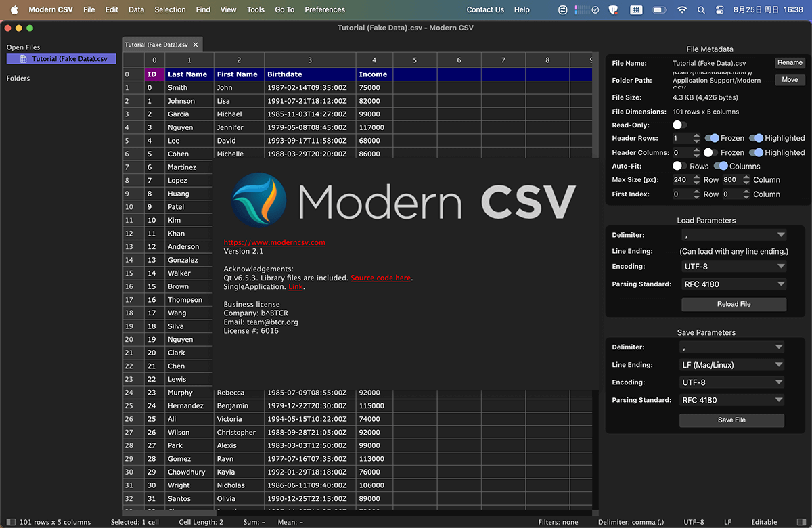Click the Editable status bar entry

coord(764,522)
